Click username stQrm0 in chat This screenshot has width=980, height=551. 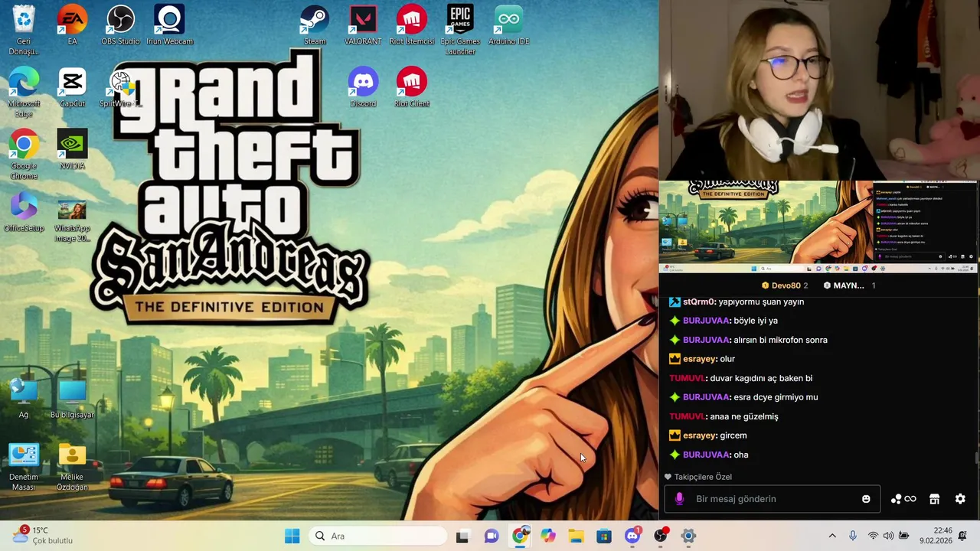pyautogui.click(x=699, y=302)
